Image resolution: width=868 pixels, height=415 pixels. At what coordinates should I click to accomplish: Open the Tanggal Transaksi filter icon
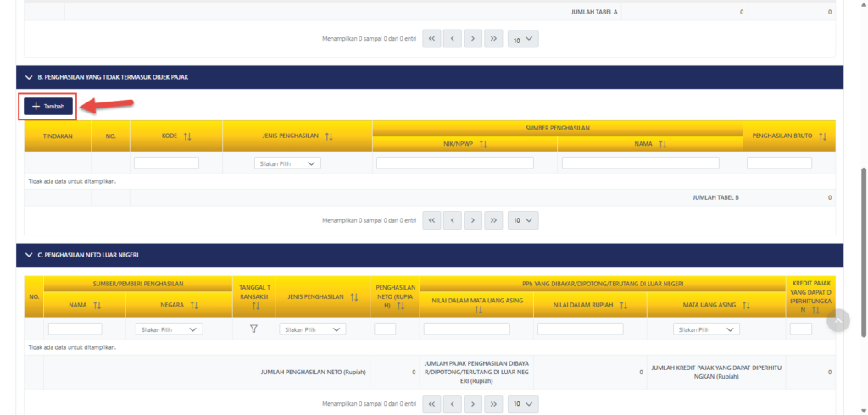tap(253, 329)
